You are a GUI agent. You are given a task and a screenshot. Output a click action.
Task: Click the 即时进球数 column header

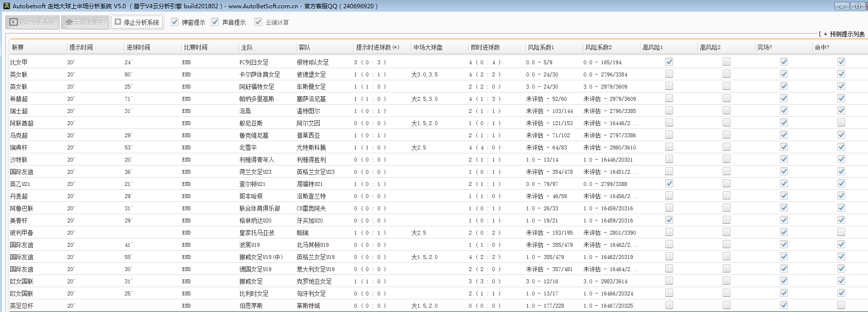(x=485, y=47)
